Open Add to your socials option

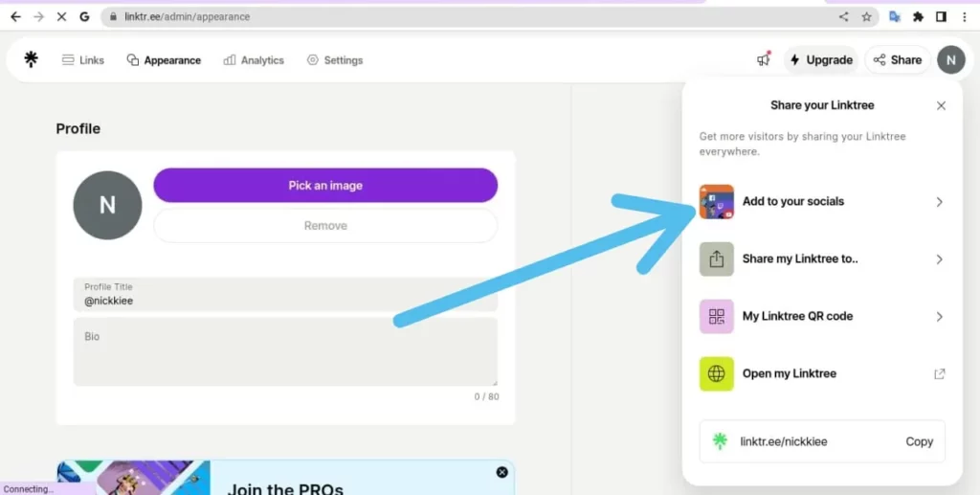822,201
